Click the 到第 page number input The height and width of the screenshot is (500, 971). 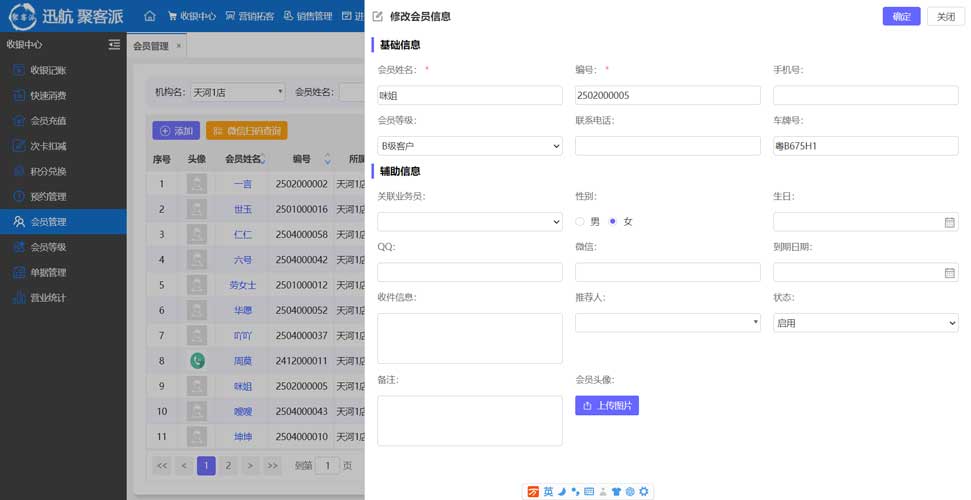pos(328,465)
